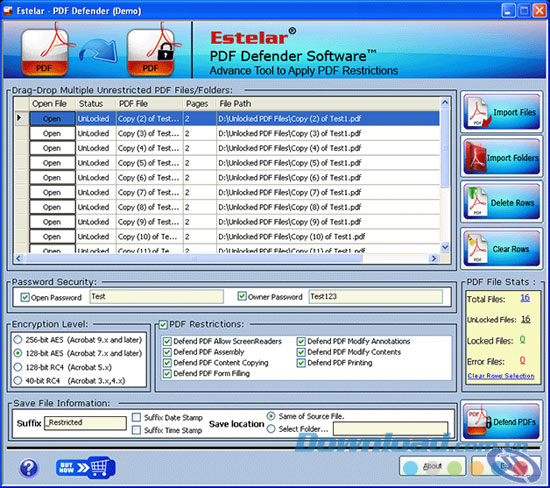Open the Copy (2) of Test1.pdf file
Viewport: 550px width, 488px height.
coord(52,119)
